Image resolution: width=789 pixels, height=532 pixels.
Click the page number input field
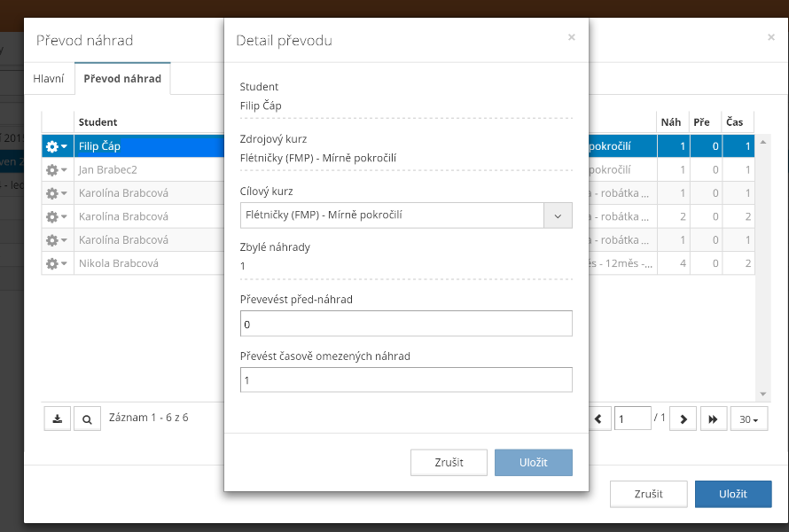[632, 419]
